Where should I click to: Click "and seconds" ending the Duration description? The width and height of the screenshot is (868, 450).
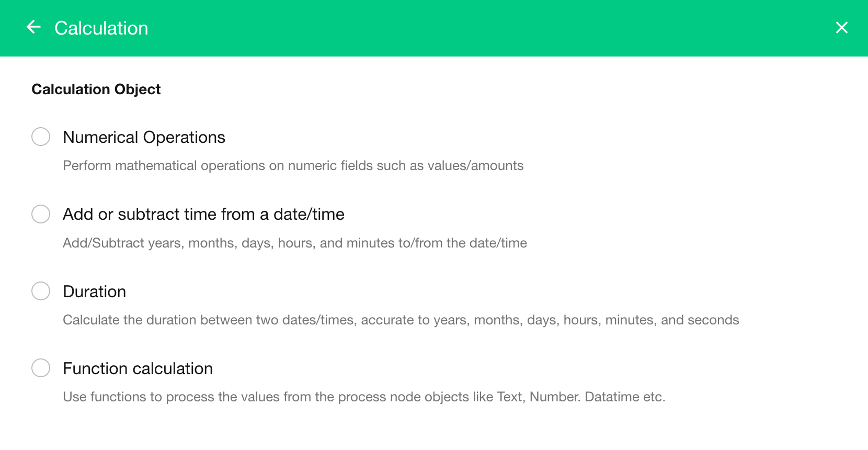click(x=700, y=320)
